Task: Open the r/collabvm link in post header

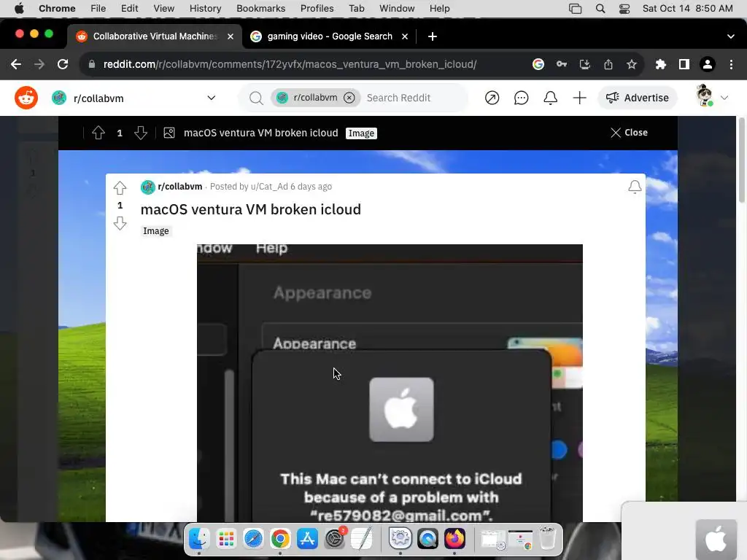Action: (x=179, y=186)
